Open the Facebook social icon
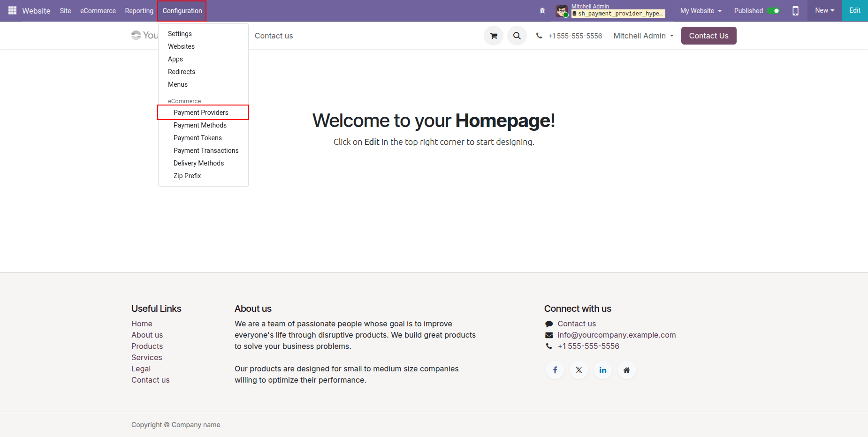The width and height of the screenshot is (868, 437). [x=555, y=370]
